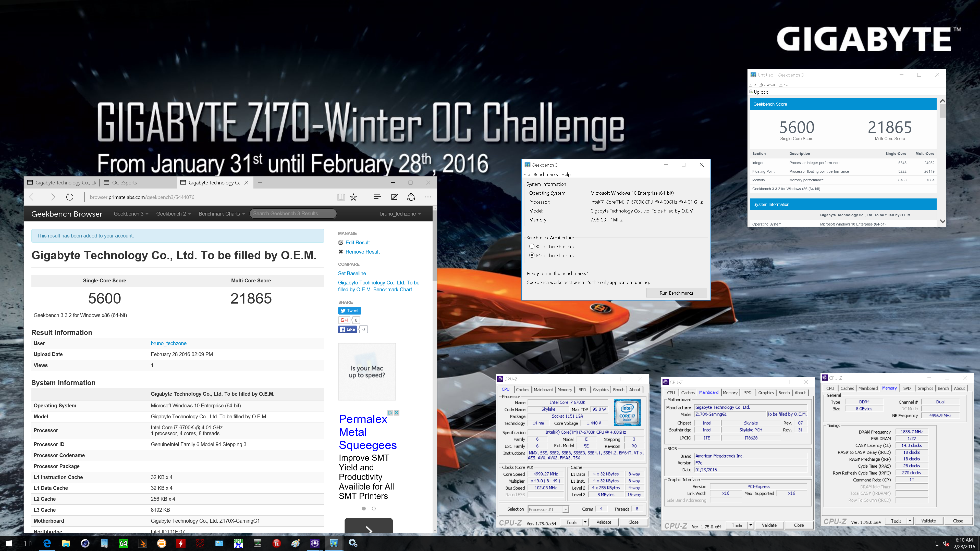Open the Edge Hub icon
This screenshot has height=551, width=980.
377,197
